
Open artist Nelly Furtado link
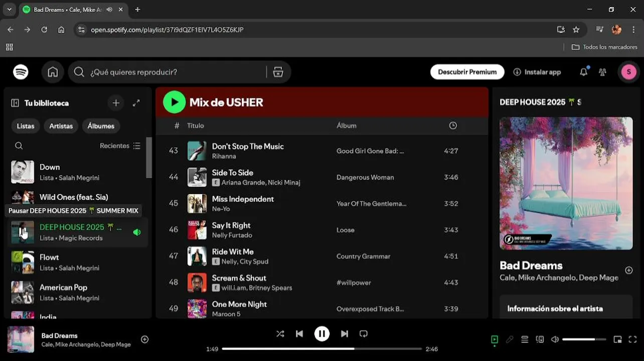tap(232, 235)
